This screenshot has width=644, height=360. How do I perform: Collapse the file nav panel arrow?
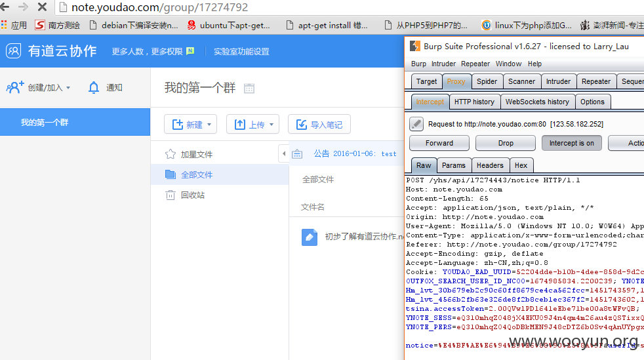[284, 153]
